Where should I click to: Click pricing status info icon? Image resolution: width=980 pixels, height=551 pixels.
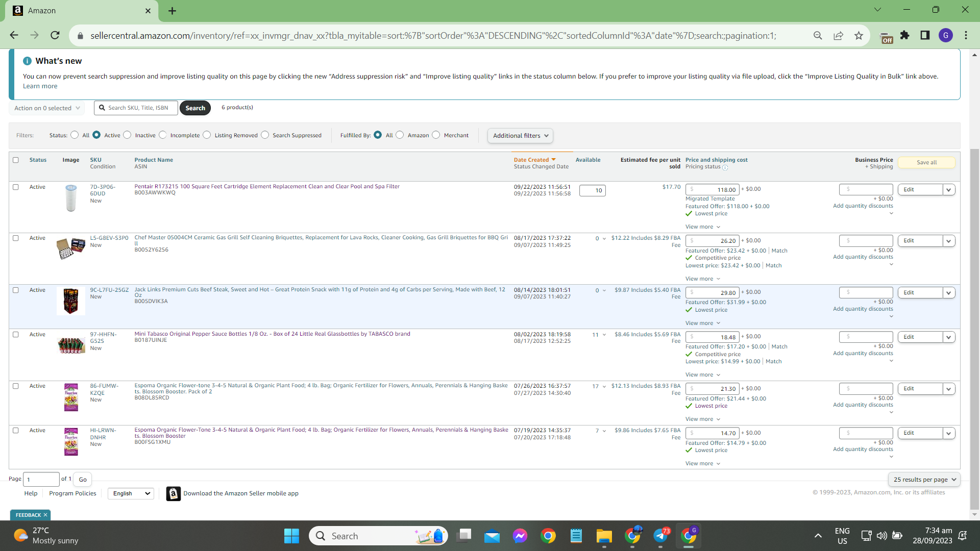(x=725, y=167)
